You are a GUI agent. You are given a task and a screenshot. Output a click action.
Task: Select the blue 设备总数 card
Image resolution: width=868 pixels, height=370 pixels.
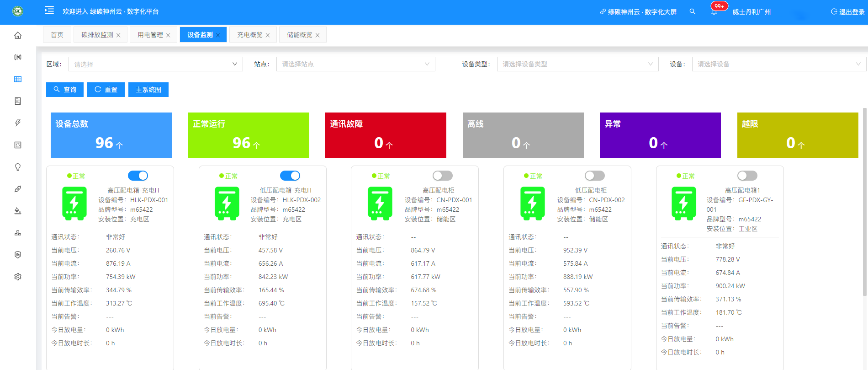111,135
